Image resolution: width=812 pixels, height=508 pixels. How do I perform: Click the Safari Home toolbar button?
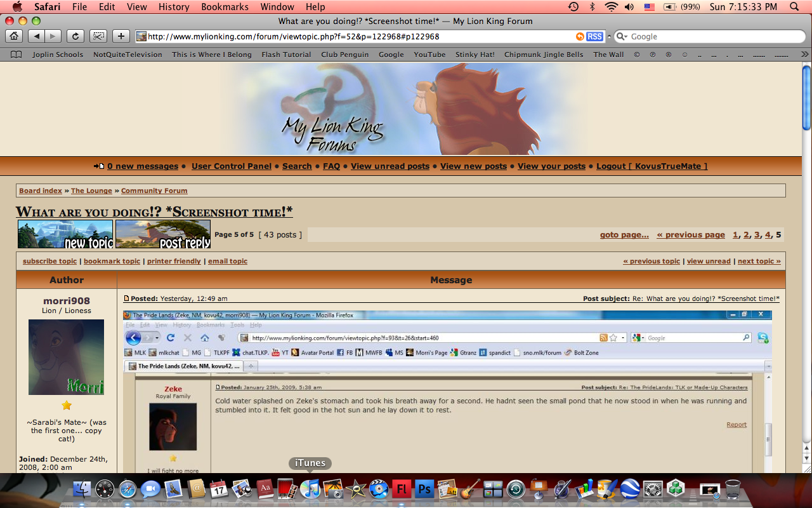tap(14, 37)
